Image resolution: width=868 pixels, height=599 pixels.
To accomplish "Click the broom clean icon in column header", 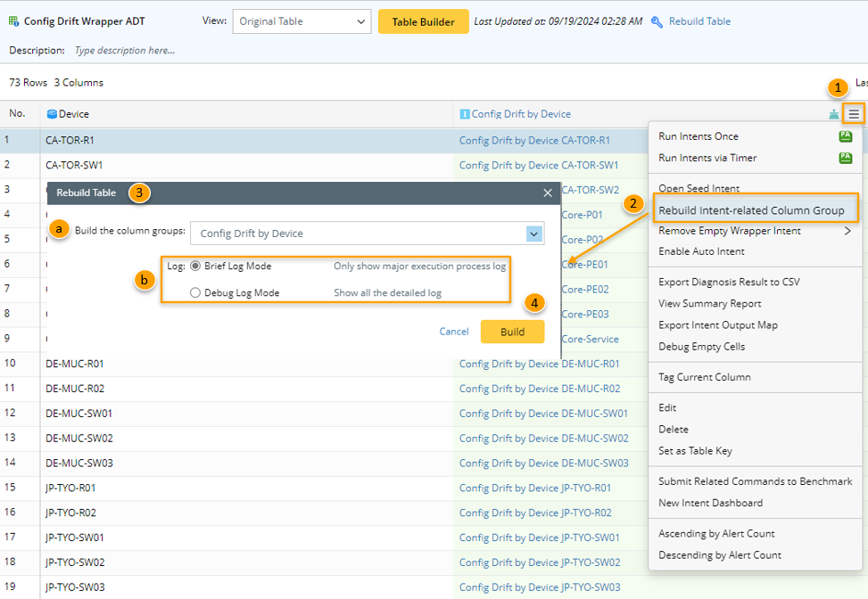I will tap(834, 114).
